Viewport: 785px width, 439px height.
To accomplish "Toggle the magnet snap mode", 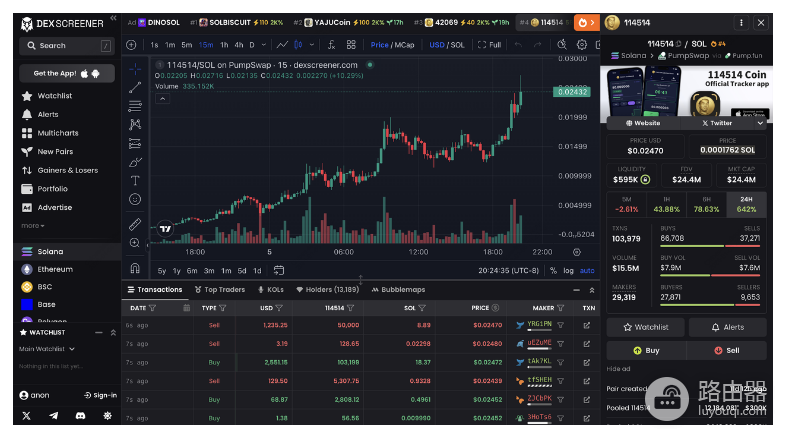I will tap(135, 268).
